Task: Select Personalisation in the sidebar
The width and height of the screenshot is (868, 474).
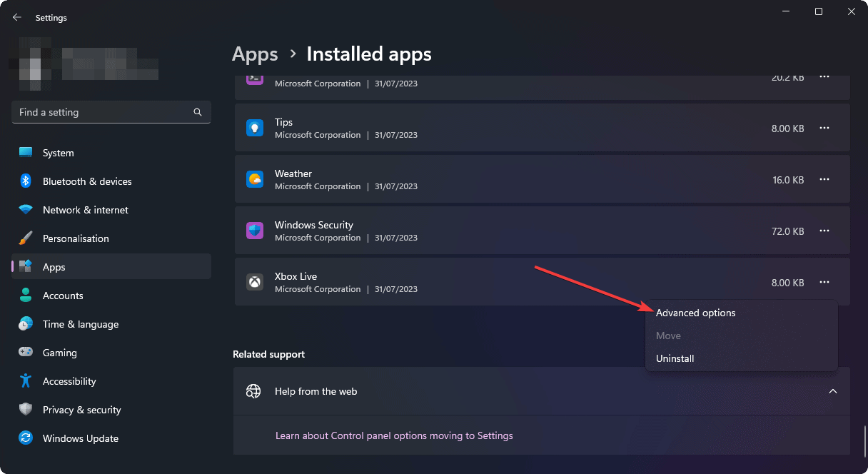Action: click(x=76, y=238)
